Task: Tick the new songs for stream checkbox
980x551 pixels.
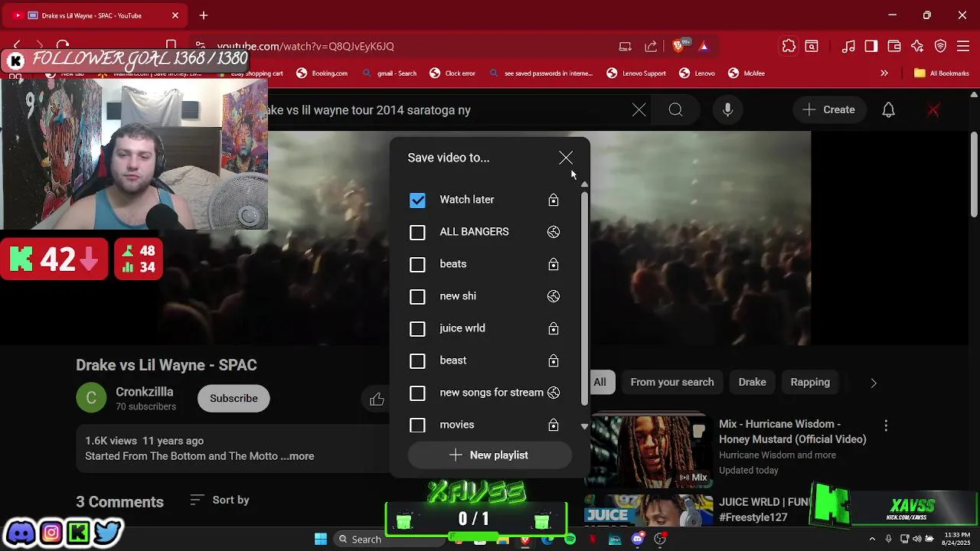Action: click(417, 393)
